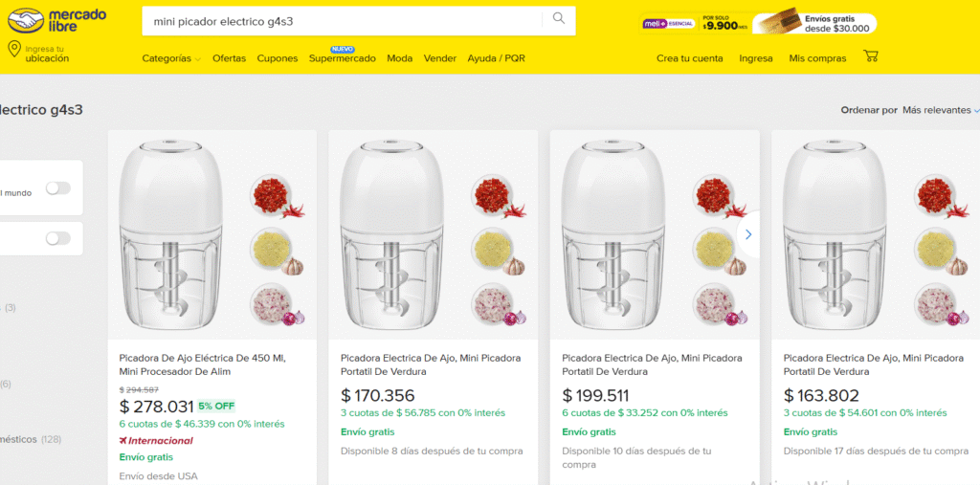Image resolution: width=980 pixels, height=485 pixels.
Task: Go to Supermercado section
Action: tap(342, 58)
